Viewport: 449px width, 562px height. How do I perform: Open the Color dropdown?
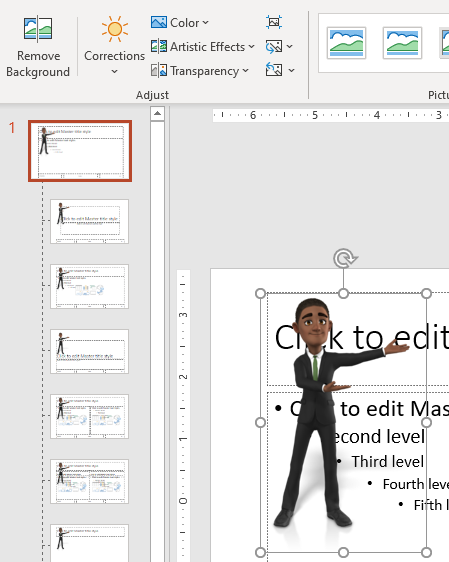pyautogui.click(x=180, y=23)
